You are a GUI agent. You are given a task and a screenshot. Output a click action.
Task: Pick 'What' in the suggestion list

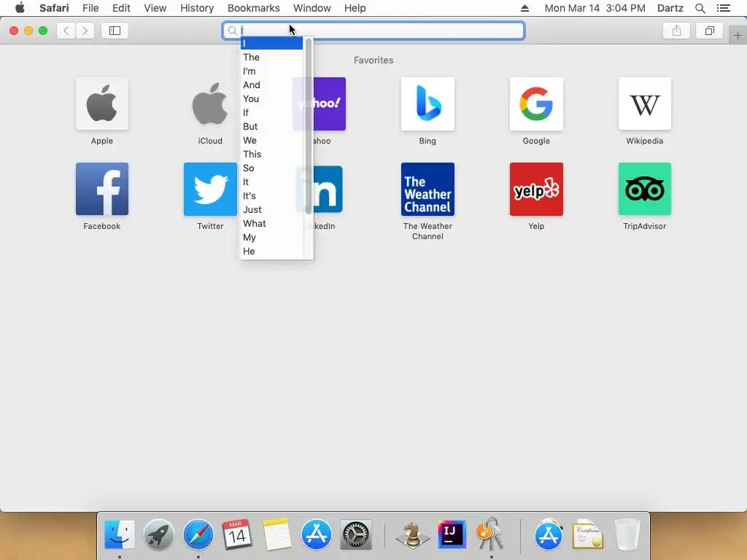(271, 223)
